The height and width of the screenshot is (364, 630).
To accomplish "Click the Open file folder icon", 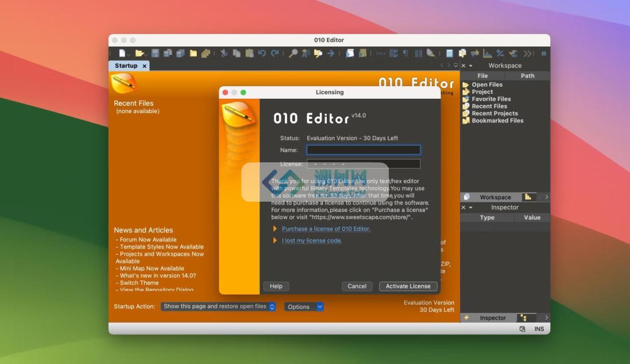I will tap(139, 53).
